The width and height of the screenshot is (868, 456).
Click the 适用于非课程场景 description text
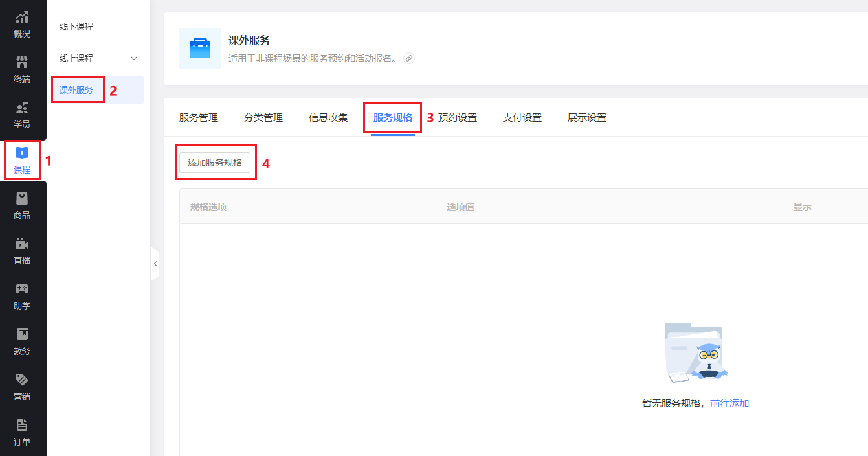313,58
